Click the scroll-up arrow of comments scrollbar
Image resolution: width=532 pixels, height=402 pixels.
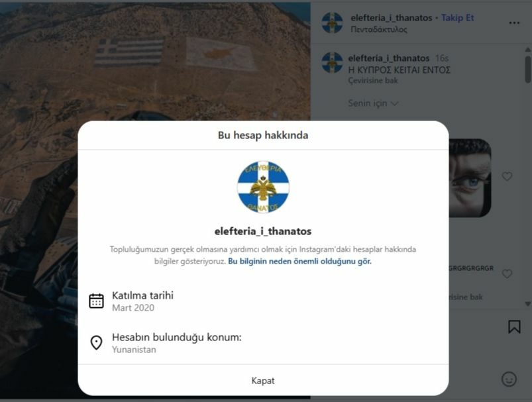tap(527, 50)
